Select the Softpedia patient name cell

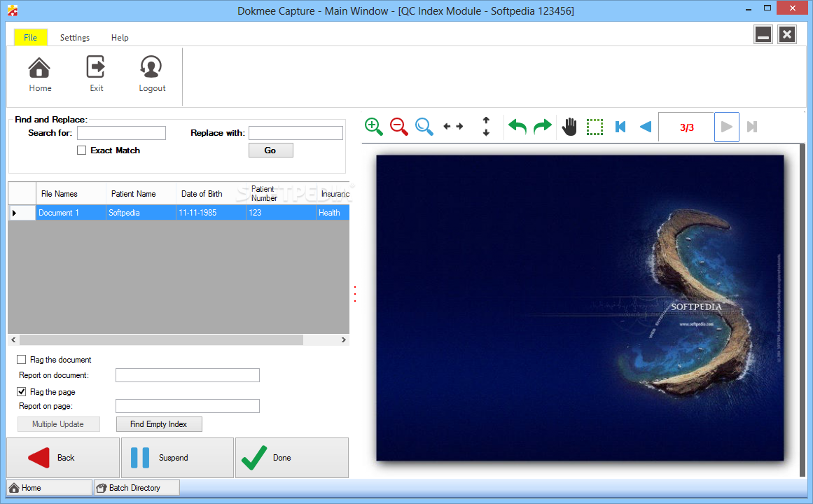[141, 213]
